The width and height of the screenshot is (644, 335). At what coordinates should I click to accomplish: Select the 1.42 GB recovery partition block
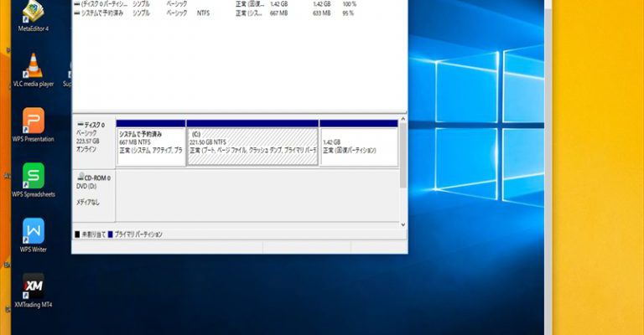(x=359, y=143)
